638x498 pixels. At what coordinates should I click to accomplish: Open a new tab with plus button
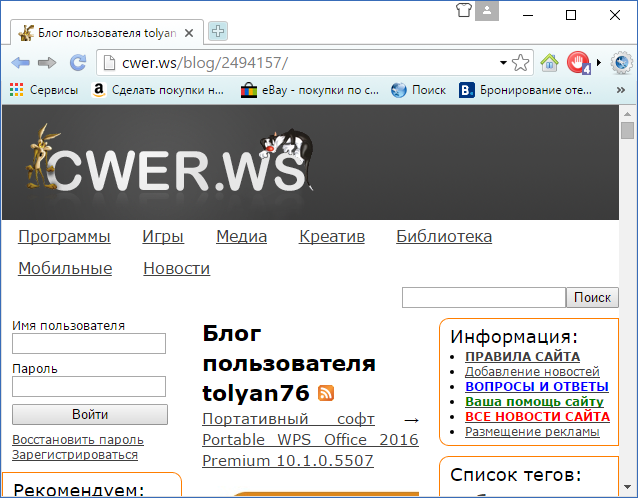[x=217, y=31]
